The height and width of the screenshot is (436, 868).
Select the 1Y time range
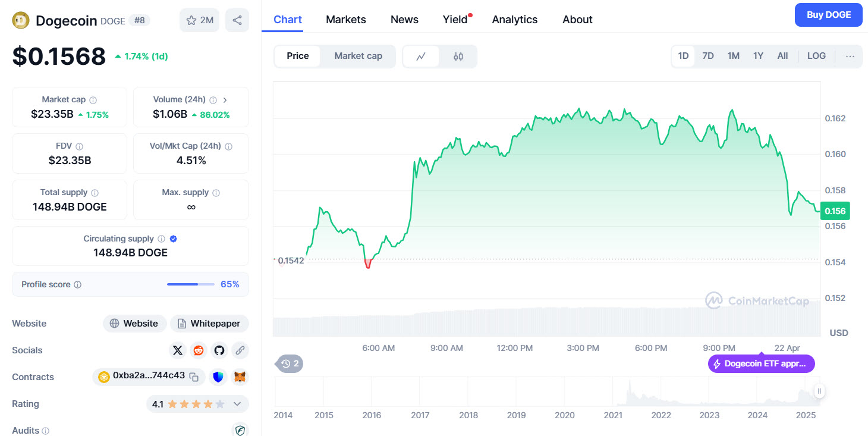click(758, 56)
